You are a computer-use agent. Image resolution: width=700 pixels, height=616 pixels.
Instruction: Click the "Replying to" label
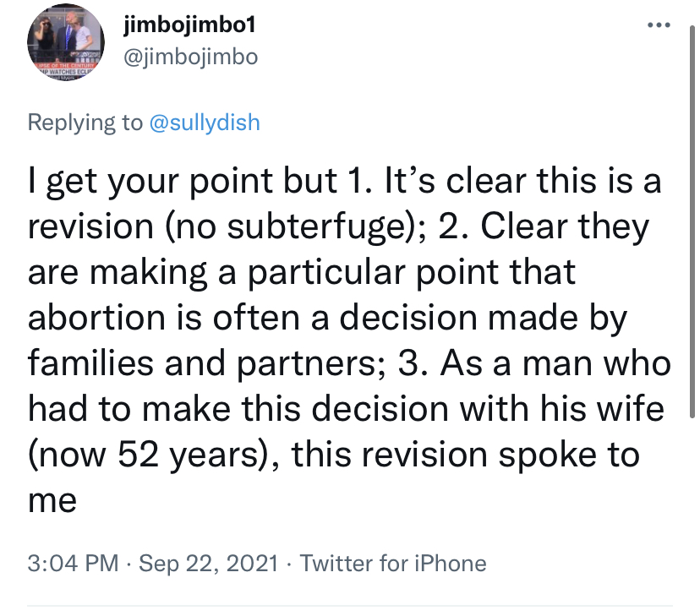(x=85, y=123)
